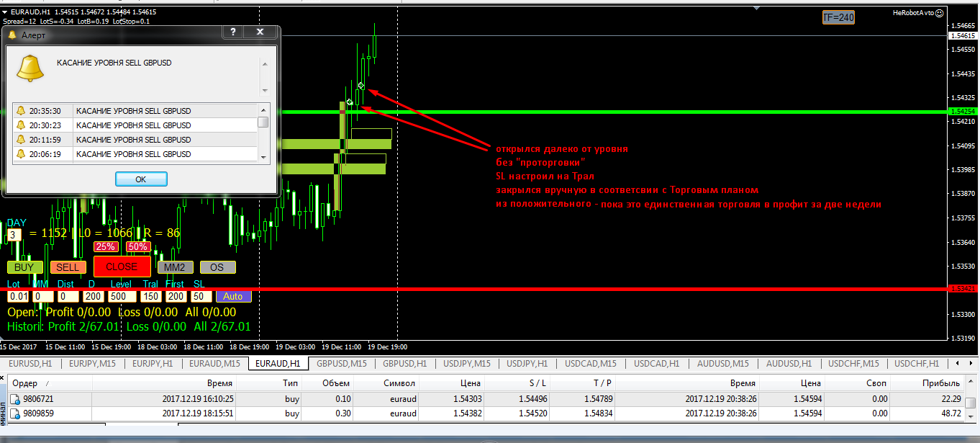
Task: Click the MM input field
Action: point(43,296)
